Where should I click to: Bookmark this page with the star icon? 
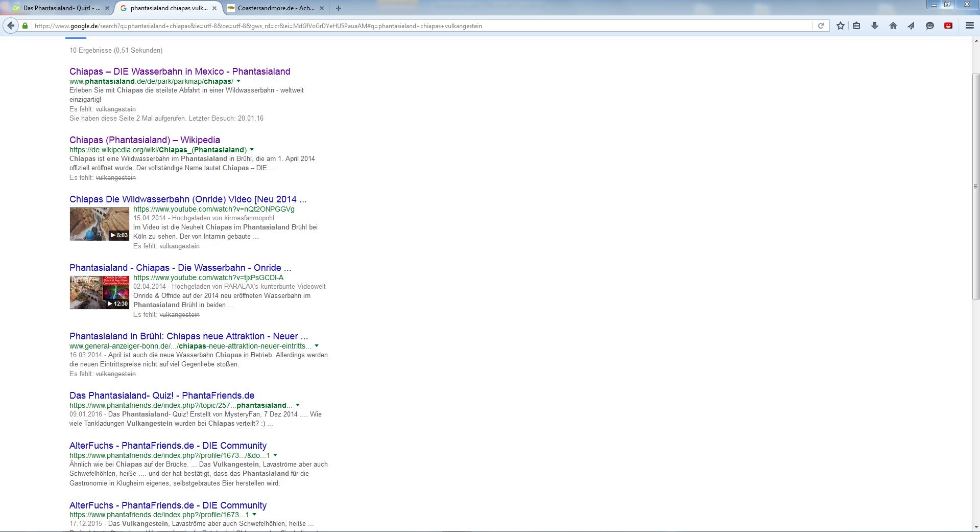coord(840,26)
